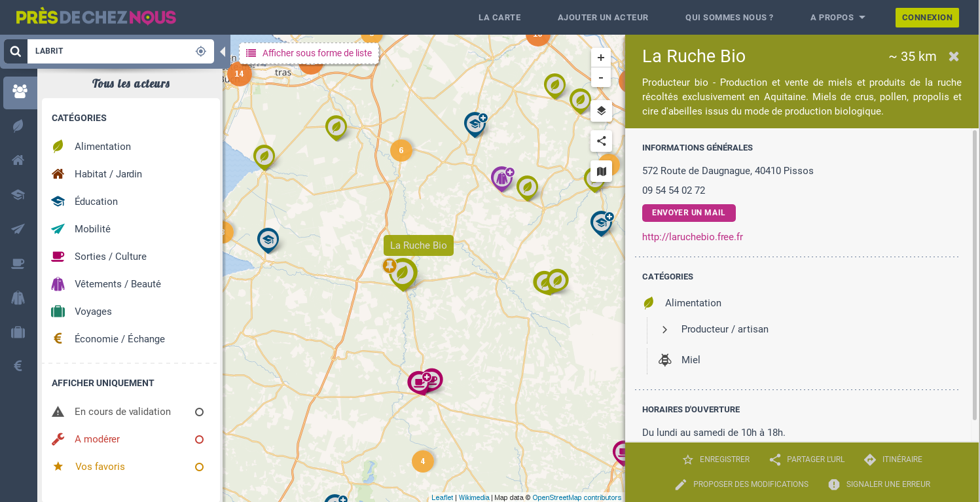Enable the A modérer filter
Screen dimensions: 980x502
click(x=199, y=439)
